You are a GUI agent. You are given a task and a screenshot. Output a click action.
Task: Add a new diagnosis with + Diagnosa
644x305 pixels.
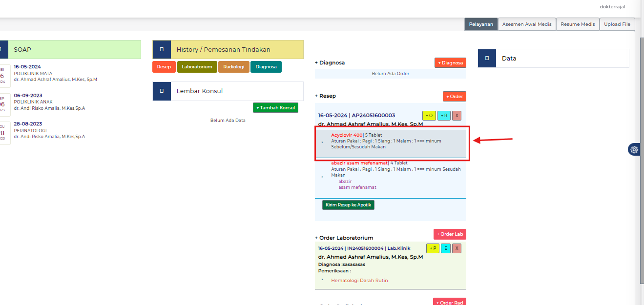(x=450, y=63)
